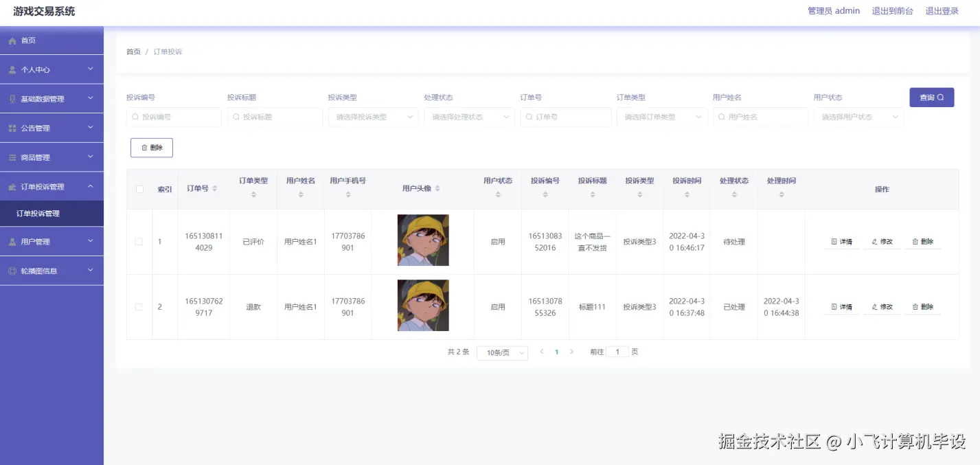Click the page number input field
Viewport: 980px width, 465px height.
(x=617, y=351)
